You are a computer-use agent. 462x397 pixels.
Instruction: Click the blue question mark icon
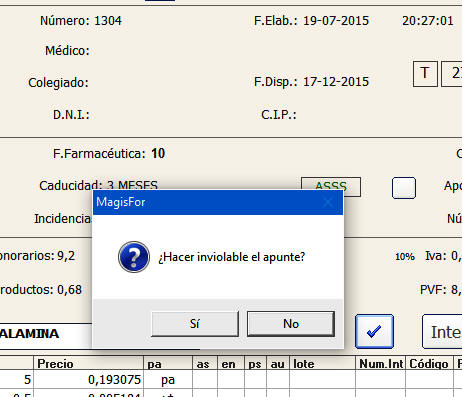(x=134, y=257)
